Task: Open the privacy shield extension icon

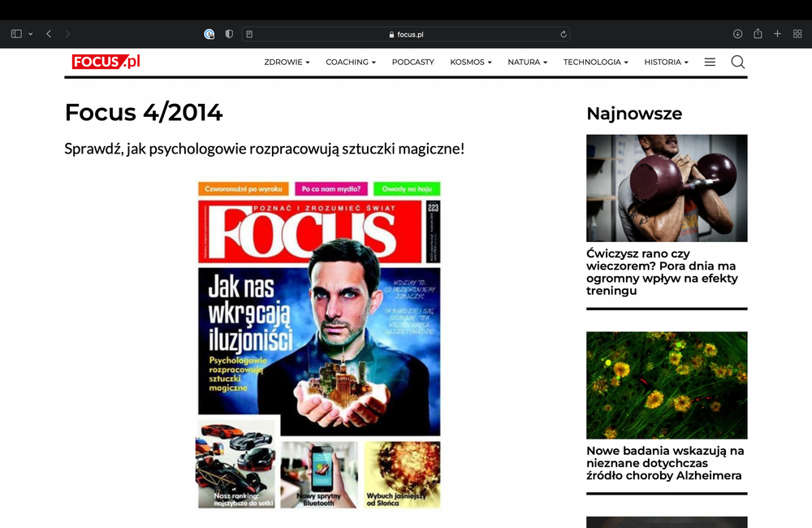Action: click(228, 33)
